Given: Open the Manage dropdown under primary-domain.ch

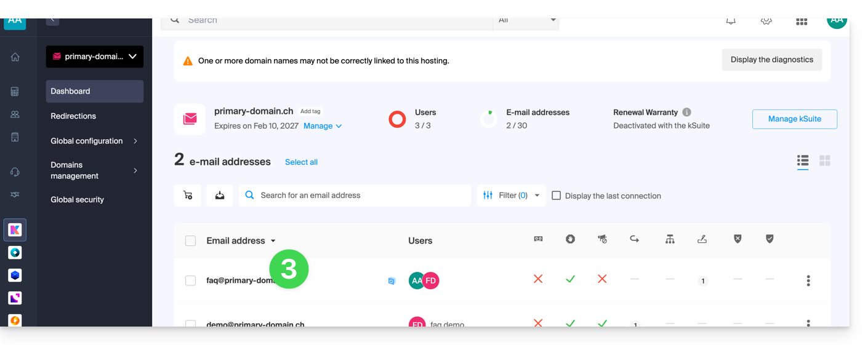Looking at the screenshot, I should [322, 126].
